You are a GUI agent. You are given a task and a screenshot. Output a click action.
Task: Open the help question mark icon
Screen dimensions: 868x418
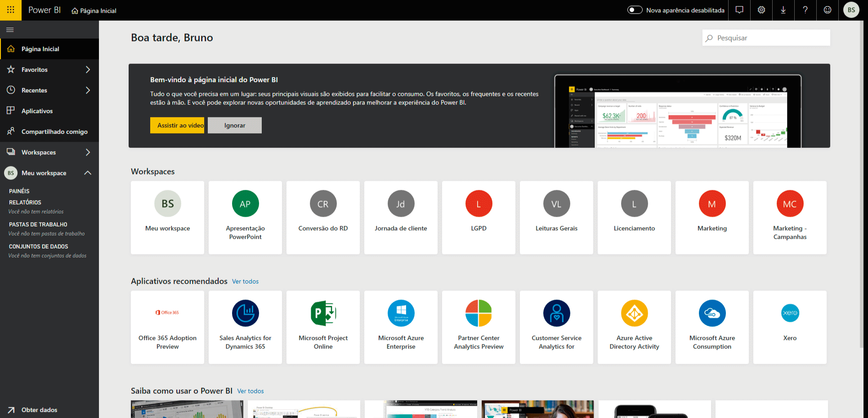805,10
